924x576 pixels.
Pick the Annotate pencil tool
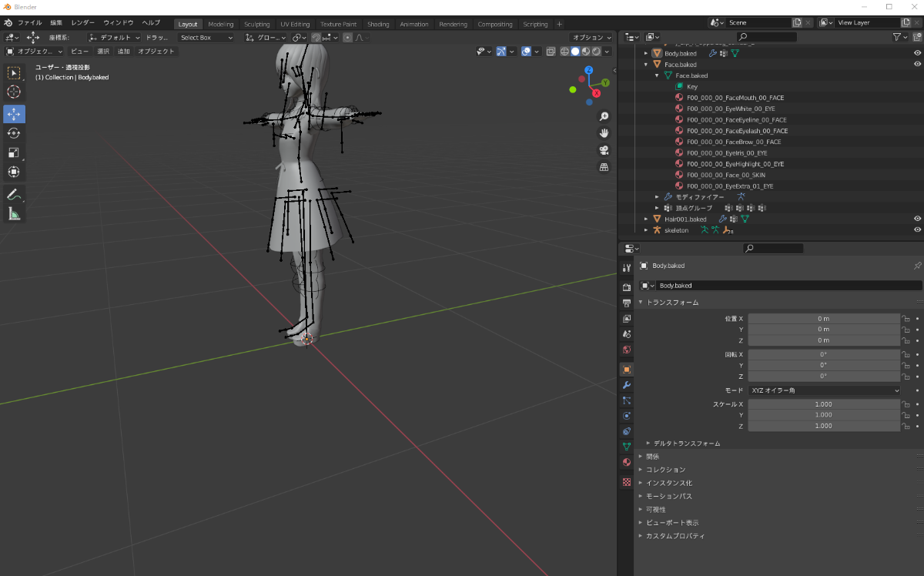[x=14, y=194]
